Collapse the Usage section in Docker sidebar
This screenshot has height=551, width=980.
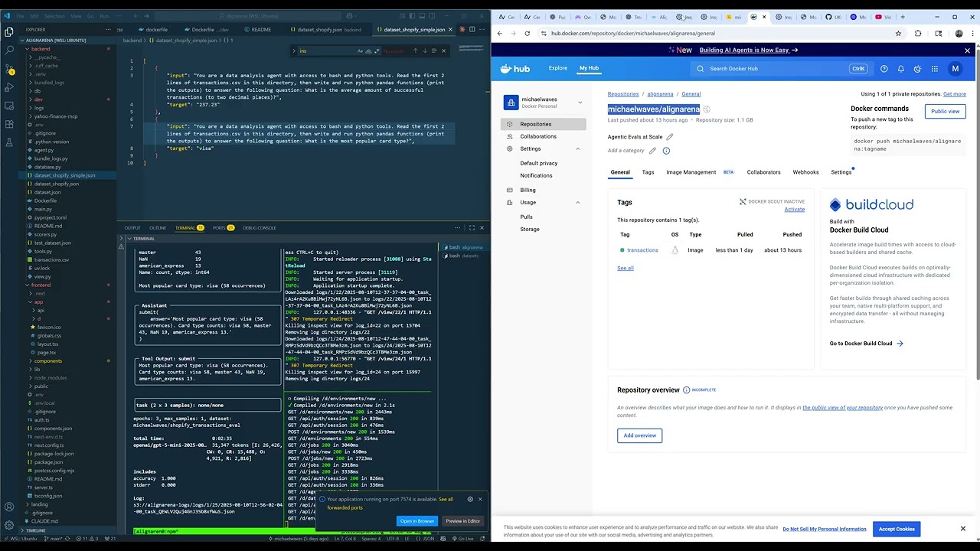577,202
